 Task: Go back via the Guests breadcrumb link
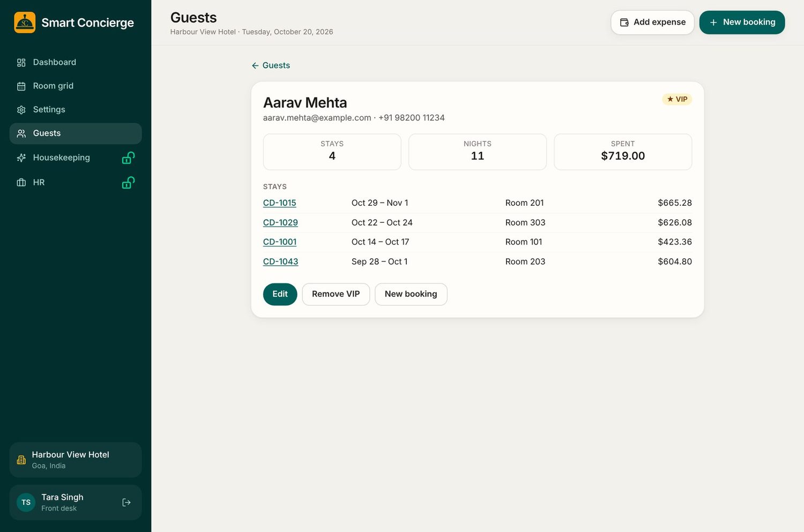[271, 65]
